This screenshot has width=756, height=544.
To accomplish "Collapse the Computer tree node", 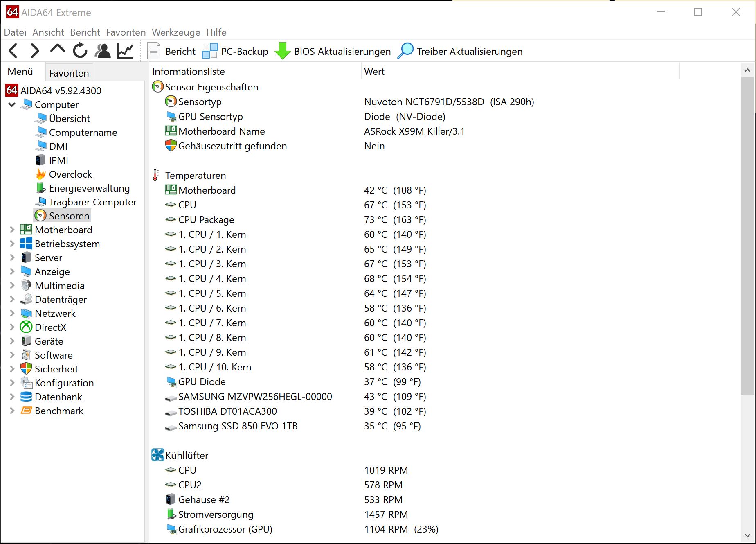I will point(12,104).
